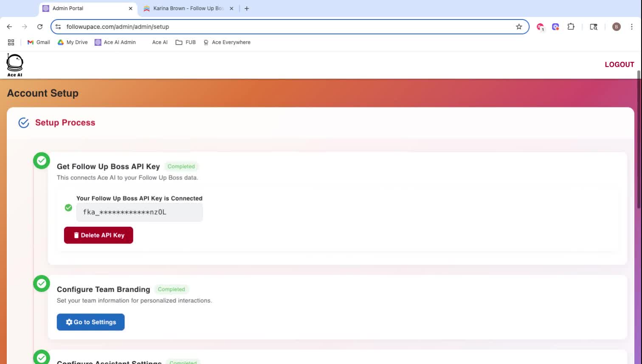This screenshot has width=642, height=364.
Task: Open the Ace AI Admin bookmark
Action: [115, 42]
